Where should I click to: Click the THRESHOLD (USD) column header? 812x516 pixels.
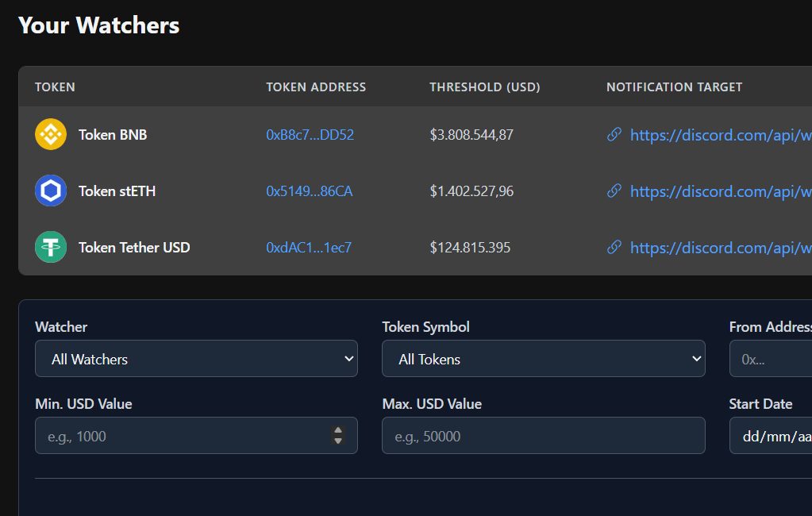click(484, 87)
